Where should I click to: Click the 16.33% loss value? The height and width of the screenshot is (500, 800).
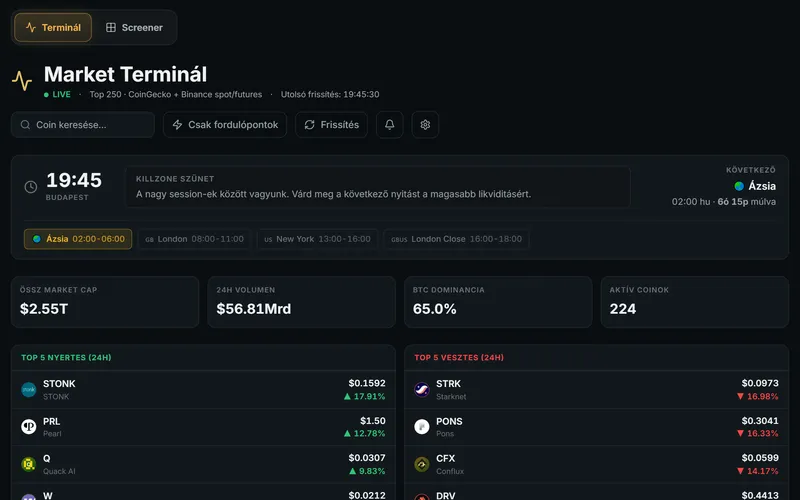(758, 434)
